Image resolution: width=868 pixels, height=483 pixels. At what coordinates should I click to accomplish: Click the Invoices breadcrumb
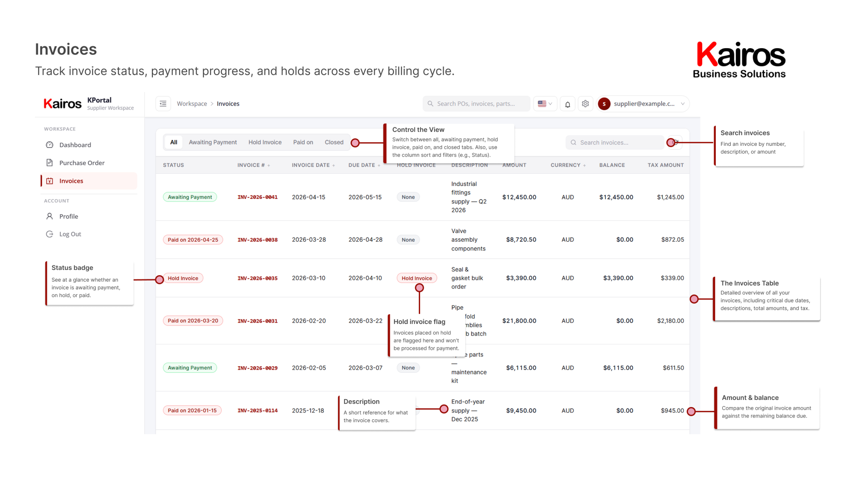(x=228, y=104)
